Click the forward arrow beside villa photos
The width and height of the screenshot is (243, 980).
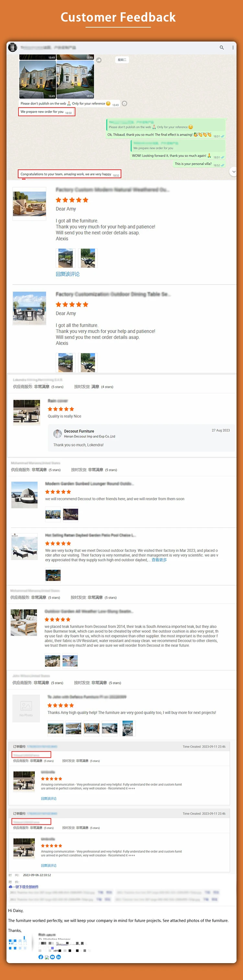click(x=99, y=60)
